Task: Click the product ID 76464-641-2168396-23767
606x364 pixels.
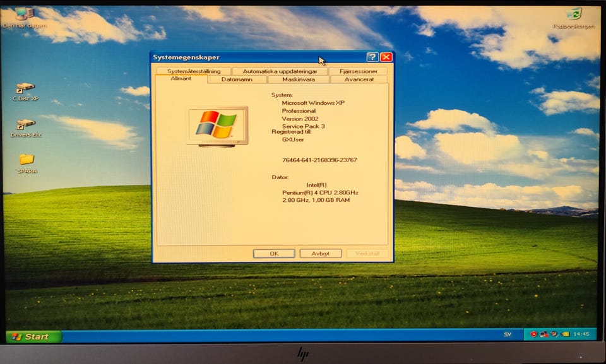Action: coord(319,160)
